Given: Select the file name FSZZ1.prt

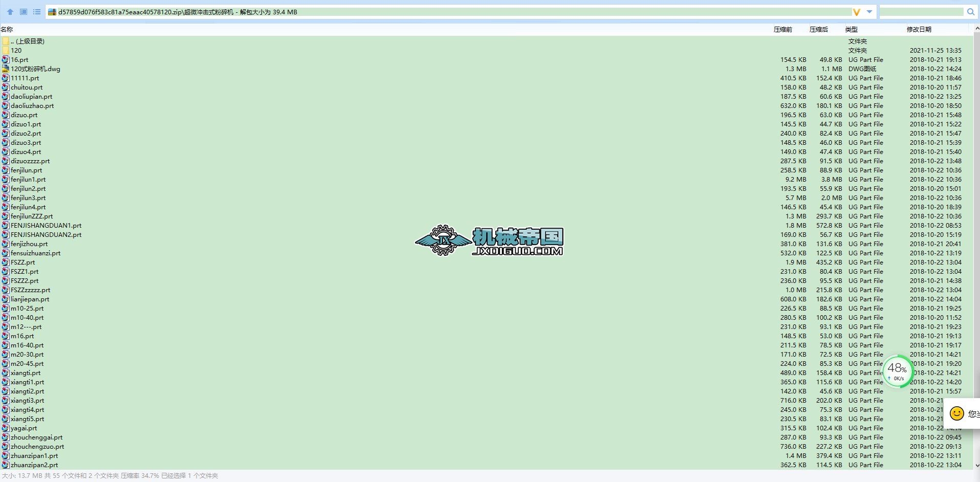Looking at the screenshot, I should pos(25,272).
